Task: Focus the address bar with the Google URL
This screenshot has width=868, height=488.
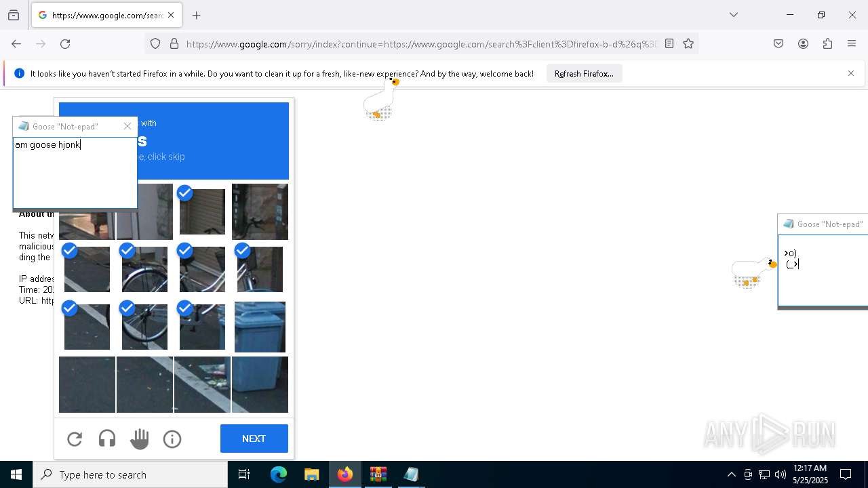Action: point(420,43)
